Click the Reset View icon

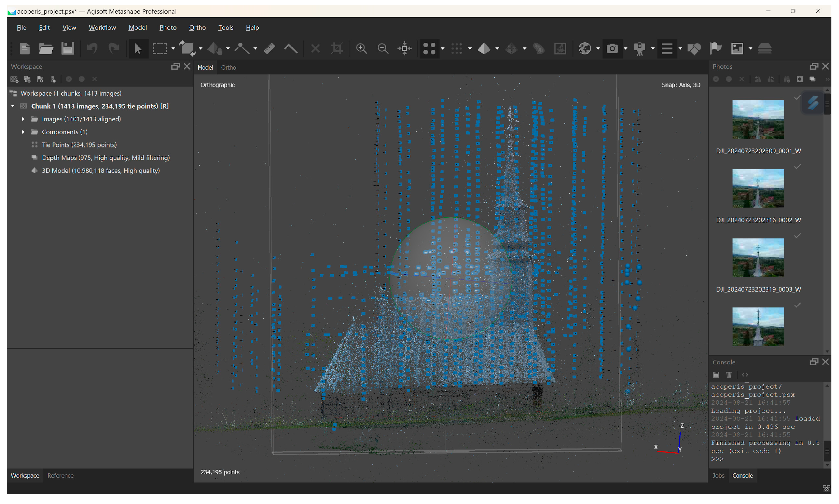[404, 49]
